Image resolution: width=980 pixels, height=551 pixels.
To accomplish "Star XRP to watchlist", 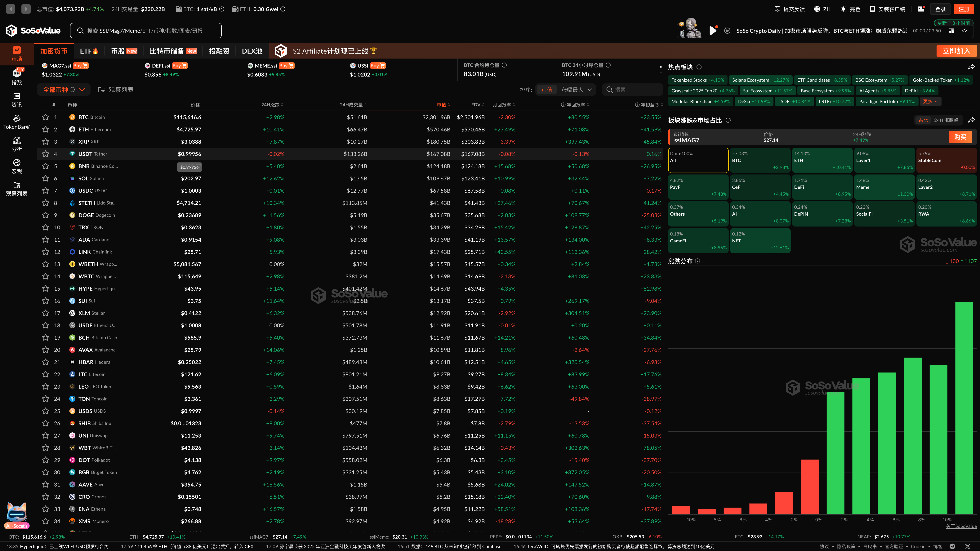I will (46, 141).
